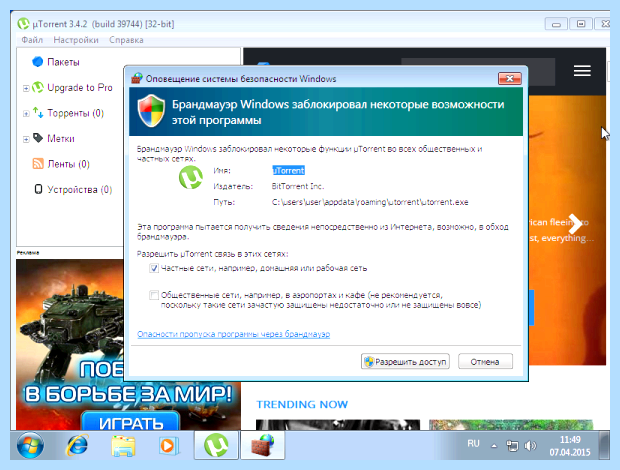Launch Internet Explorer from taskbar
Viewport: 620px width, 470px height.
click(x=78, y=446)
